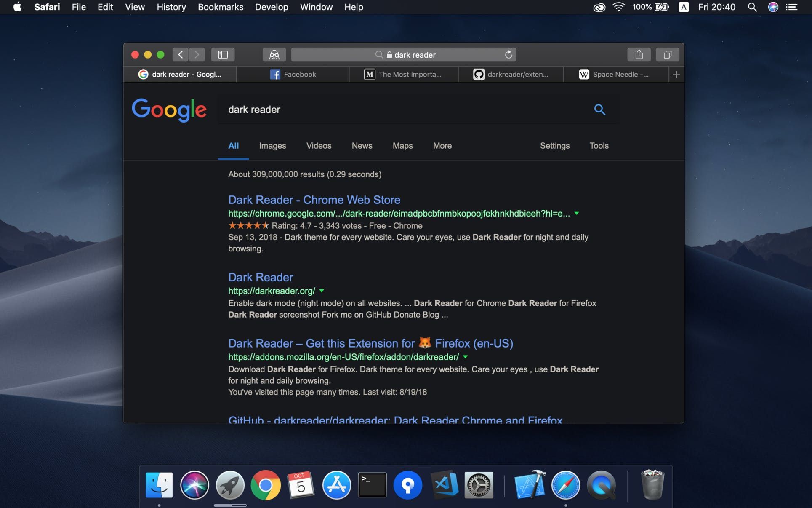Click the Google search Tools option
The height and width of the screenshot is (508, 812).
[599, 146]
